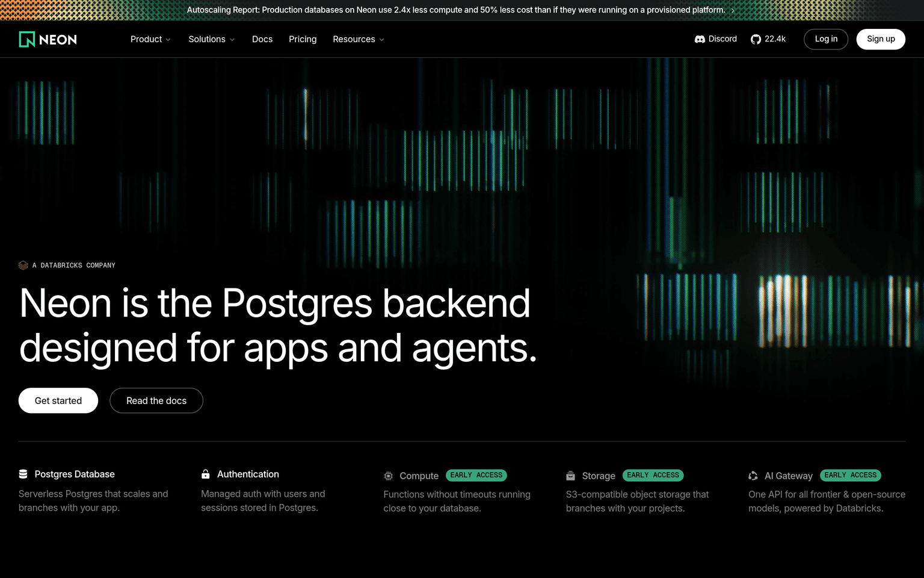Expand the Resources menu chevron
Image resolution: width=924 pixels, height=578 pixels.
coord(381,40)
